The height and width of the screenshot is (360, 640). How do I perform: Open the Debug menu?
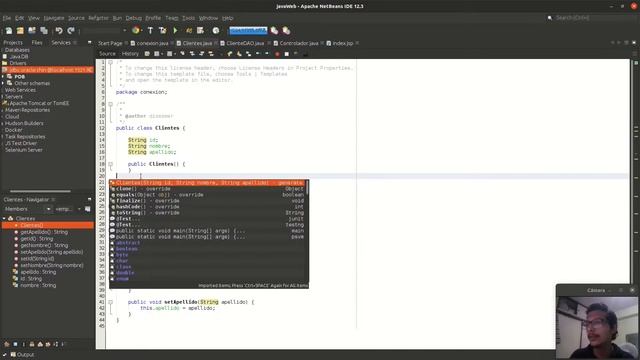pyautogui.click(x=133, y=18)
